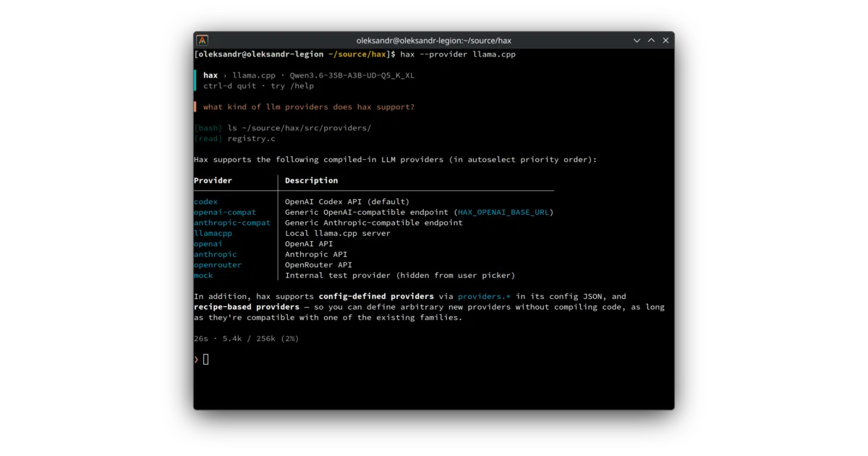This screenshot has width=868, height=456.
Task: Click the 'Description' table header
Action: (x=311, y=180)
